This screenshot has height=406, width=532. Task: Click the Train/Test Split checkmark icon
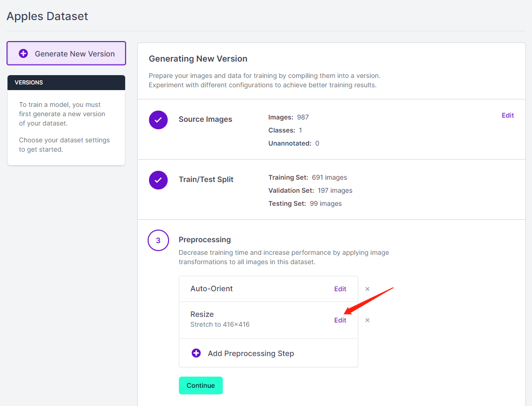point(158,180)
